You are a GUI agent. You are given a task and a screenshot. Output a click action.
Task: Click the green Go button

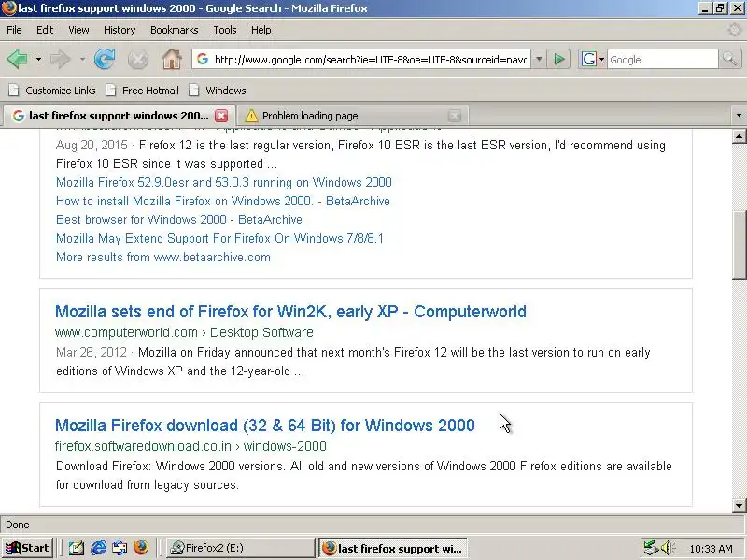tap(558, 60)
